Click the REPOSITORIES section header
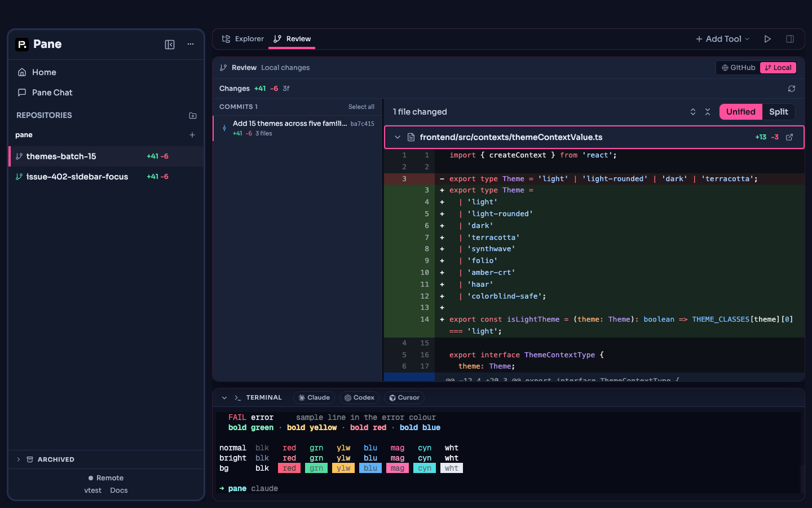 [x=44, y=115]
